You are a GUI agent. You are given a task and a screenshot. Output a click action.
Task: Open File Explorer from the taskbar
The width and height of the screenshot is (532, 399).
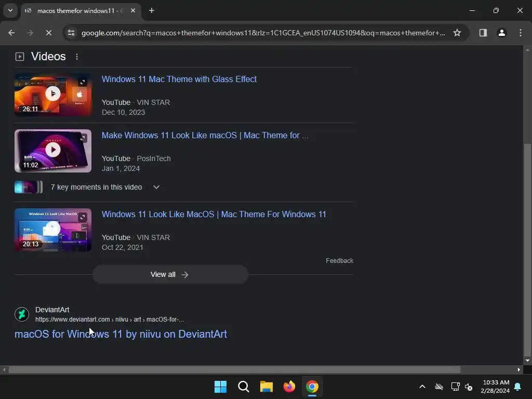tap(267, 387)
